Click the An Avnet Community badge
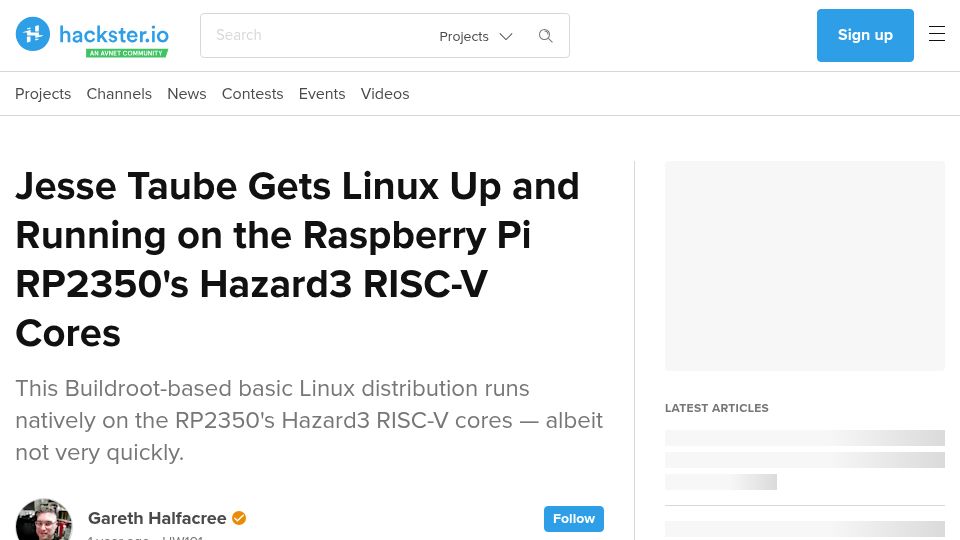Screen dimensions: 960x540 click(x=127, y=53)
